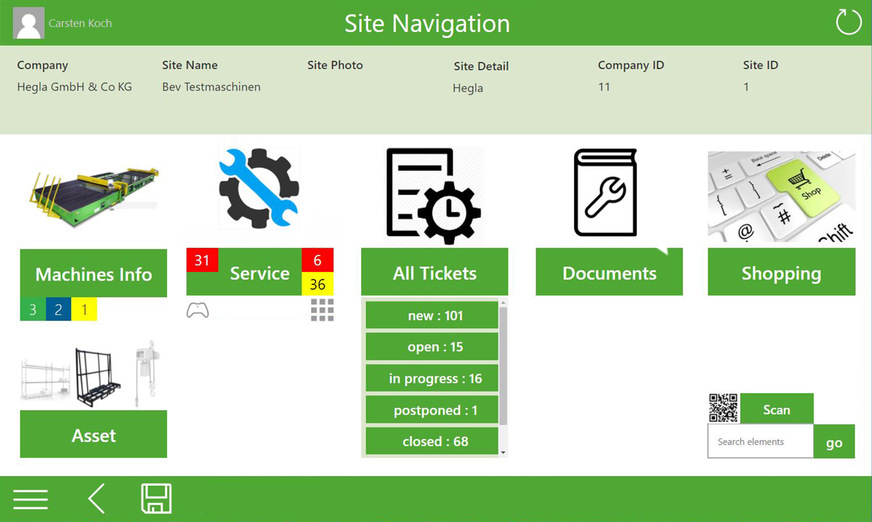The image size is (872, 522).
Task: Open the Machines Info tile
Action: [94, 274]
